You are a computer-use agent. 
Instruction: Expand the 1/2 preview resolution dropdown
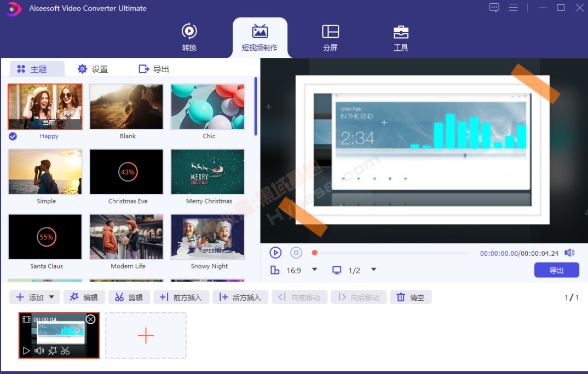coord(373,270)
